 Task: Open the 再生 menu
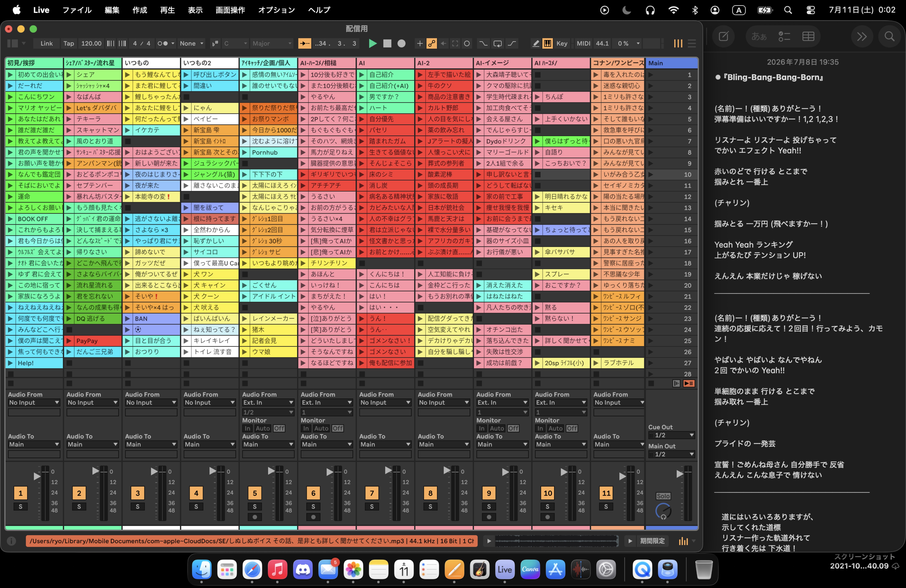[168, 10]
